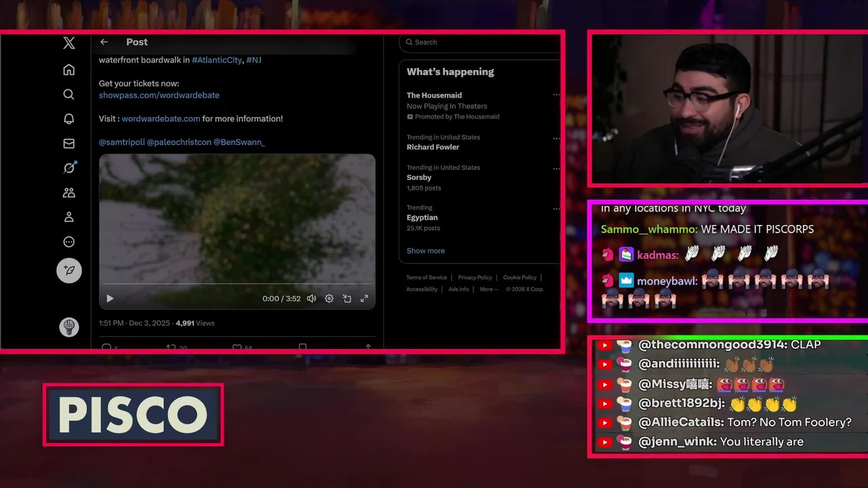Open video settings gear
This screenshot has height=488, width=868.
pos(329,298)
